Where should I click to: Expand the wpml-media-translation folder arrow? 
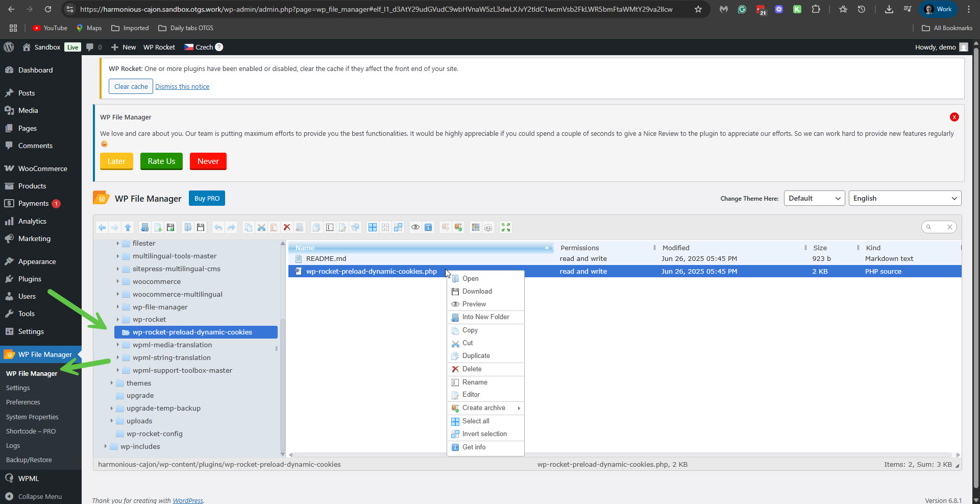(x=118, y=345)
